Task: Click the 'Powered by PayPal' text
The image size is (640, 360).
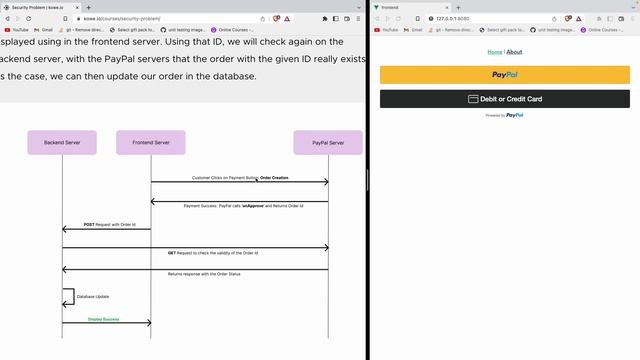Action: point(504,116)
